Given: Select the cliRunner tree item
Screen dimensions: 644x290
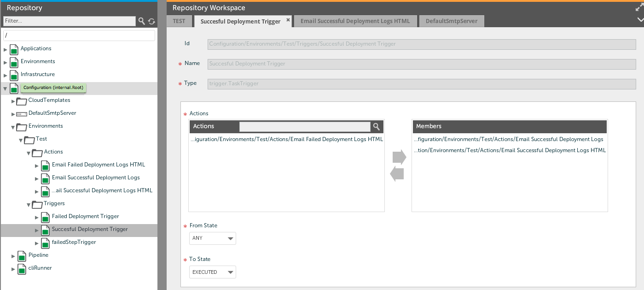Looking at the screenshot, I should [x=40, y=268].
